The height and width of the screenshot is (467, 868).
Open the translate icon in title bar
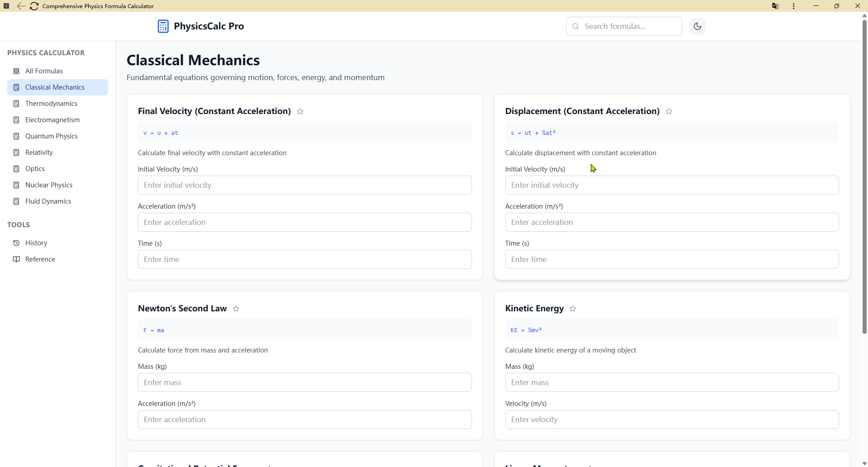click(775, 6)
